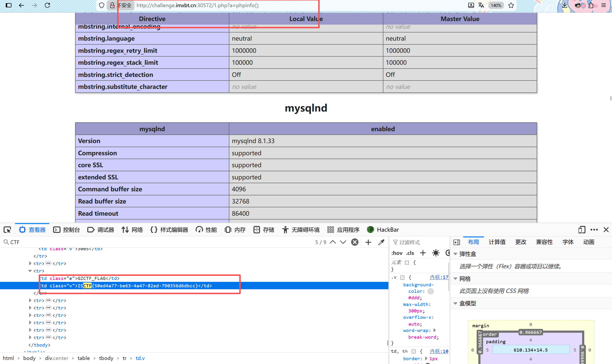Click the background-color swatch circle
This screenshot has width=612, height=364.
[430, 291]
